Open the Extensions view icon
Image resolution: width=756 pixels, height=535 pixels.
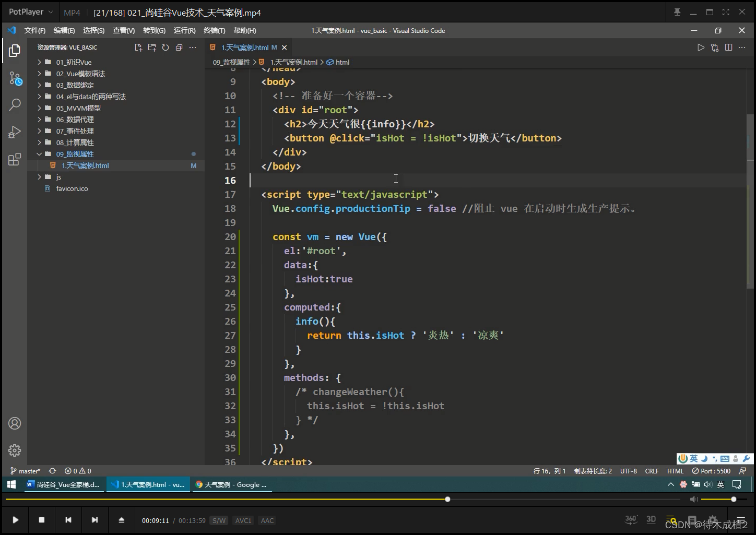tap(15, 159)
